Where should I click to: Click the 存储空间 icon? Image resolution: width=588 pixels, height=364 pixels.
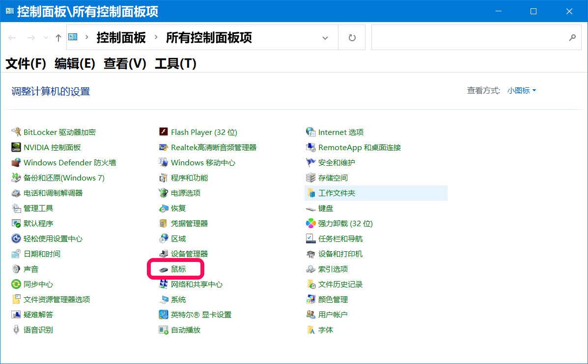coord(311,178)
